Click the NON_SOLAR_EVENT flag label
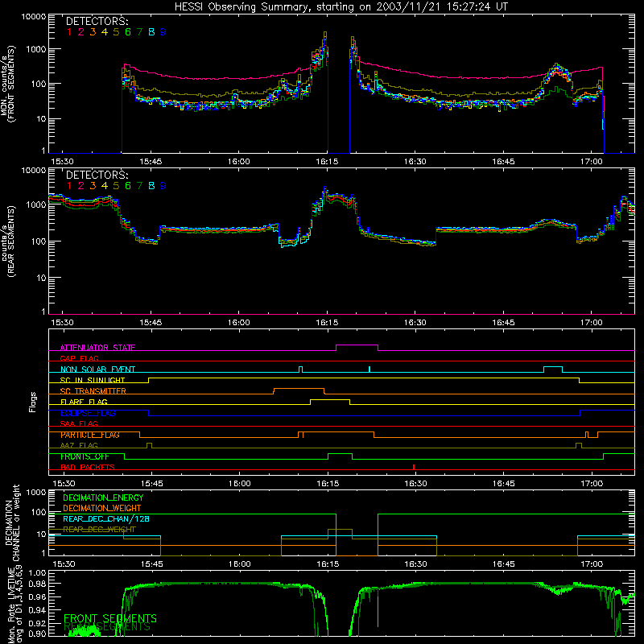644x644 pixels. [x=97, y=369]
